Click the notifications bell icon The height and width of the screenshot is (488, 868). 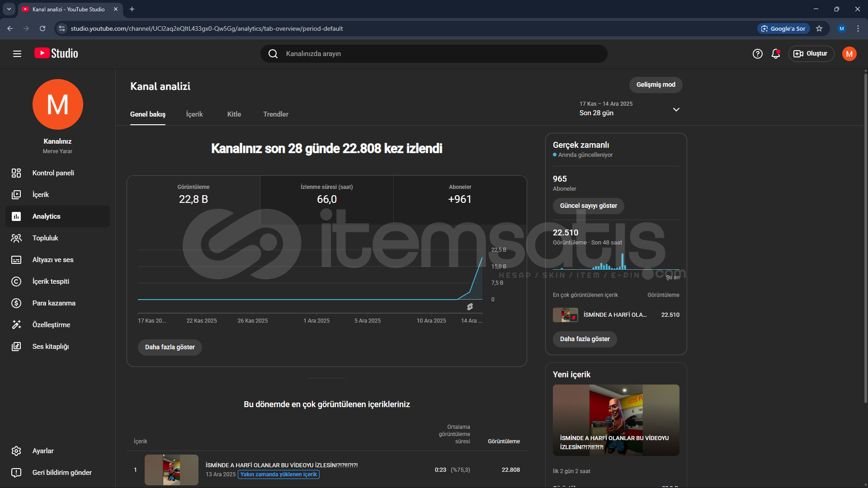pyautogui.click(x=776, y=54)
